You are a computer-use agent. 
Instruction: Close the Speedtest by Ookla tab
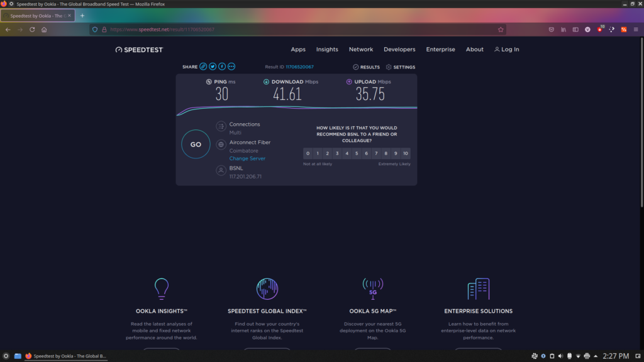pos(69,16)
